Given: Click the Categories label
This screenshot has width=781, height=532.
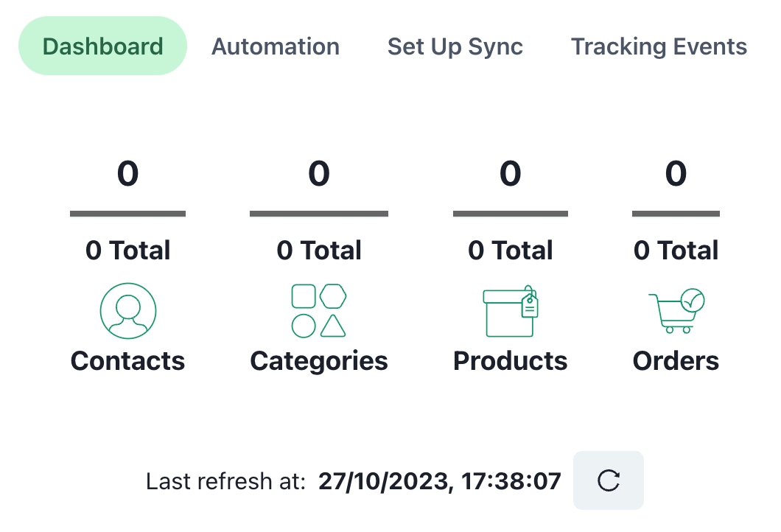Looking at the screenshot, I should 319,361.
